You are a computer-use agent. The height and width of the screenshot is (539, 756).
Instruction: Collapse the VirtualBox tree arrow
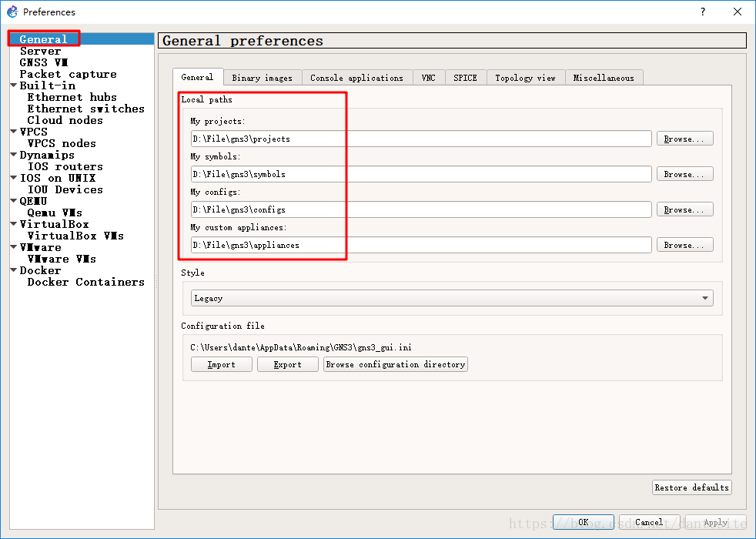14,224
